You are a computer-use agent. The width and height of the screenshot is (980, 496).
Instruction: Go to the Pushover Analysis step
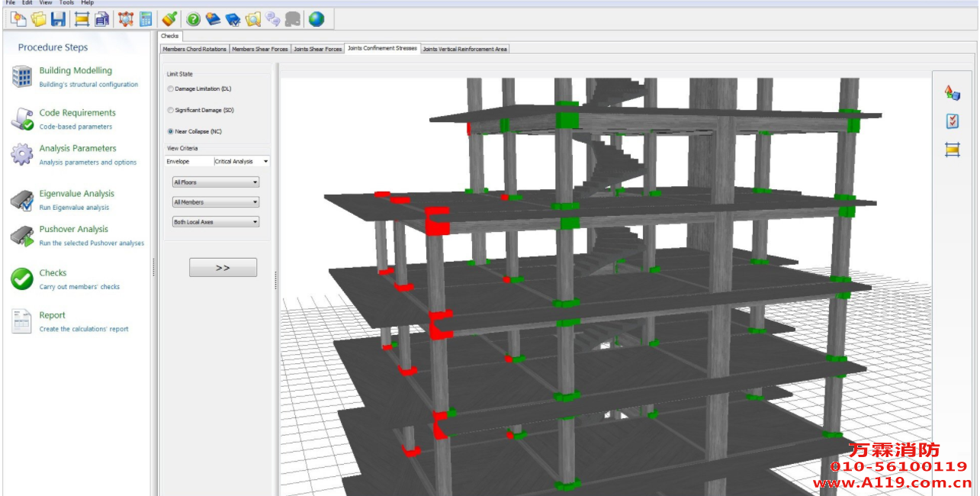[x=73, y=229]
